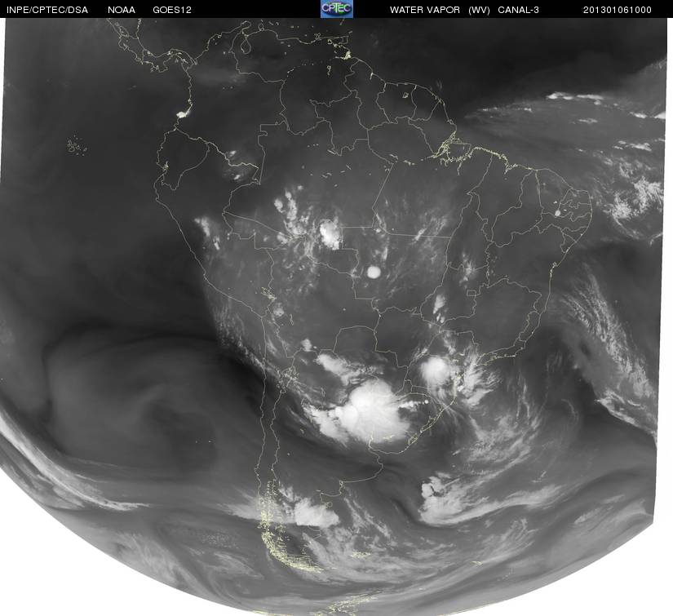Click the CPTEC logo in header
The width and height of the screenshot is (673, 616).
(337, 9)
